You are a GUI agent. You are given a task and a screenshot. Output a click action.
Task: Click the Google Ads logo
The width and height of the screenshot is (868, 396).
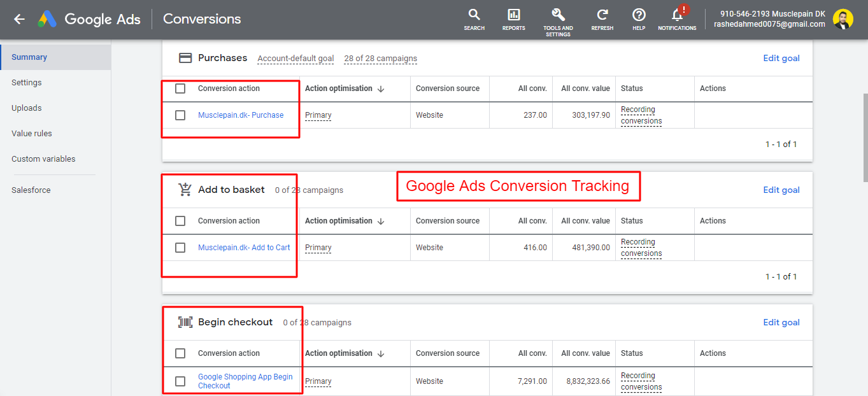48,19
